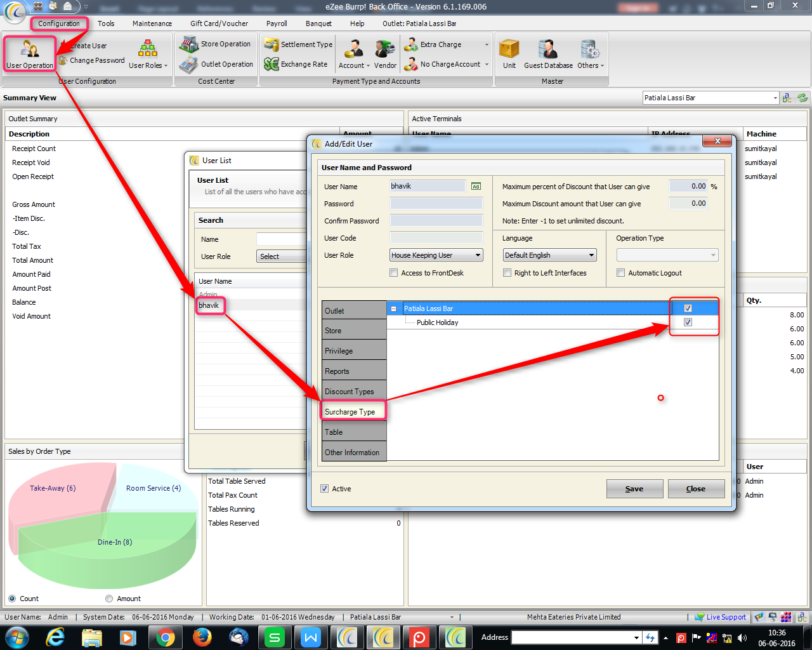This screenshot has height=650, width=812.
Task: Open Store Operation
Action: [x=215, y=44]
